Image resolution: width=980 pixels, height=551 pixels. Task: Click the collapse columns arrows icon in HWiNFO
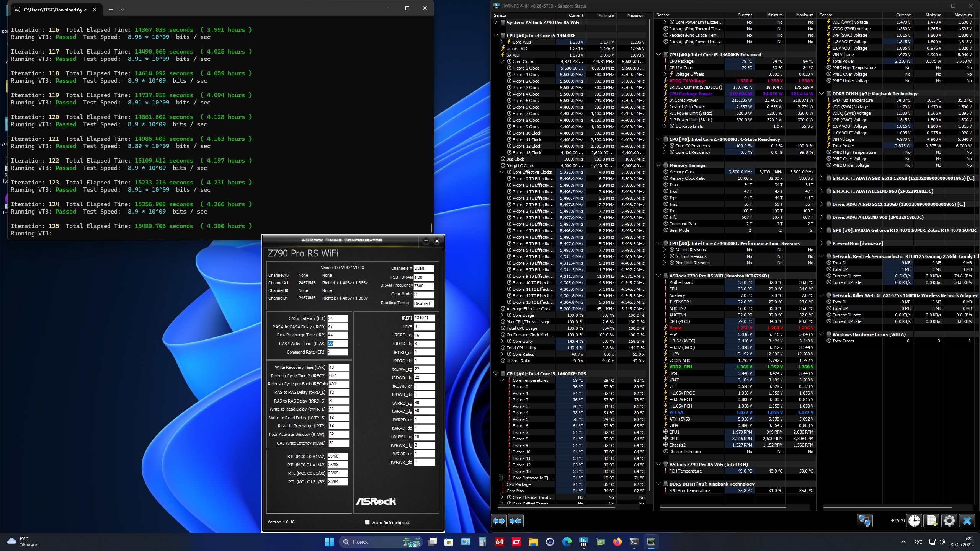(515, 521)
